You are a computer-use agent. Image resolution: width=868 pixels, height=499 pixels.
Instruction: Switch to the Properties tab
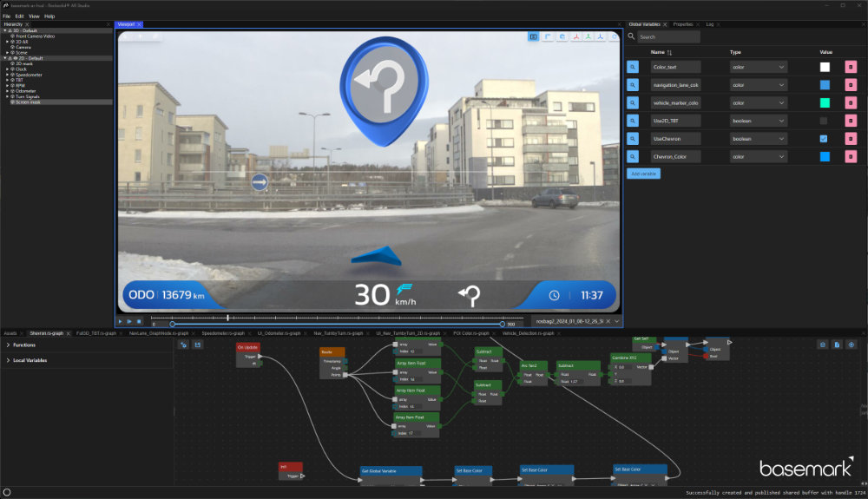(x=683, y=24)
